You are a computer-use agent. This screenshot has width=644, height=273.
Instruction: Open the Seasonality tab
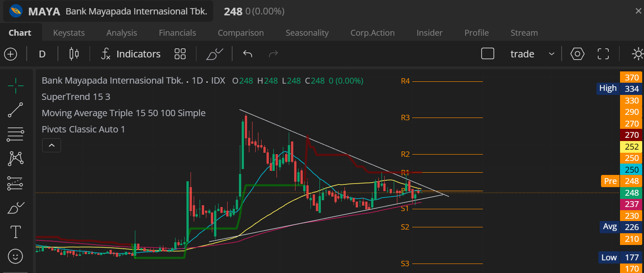click(307, 33)
